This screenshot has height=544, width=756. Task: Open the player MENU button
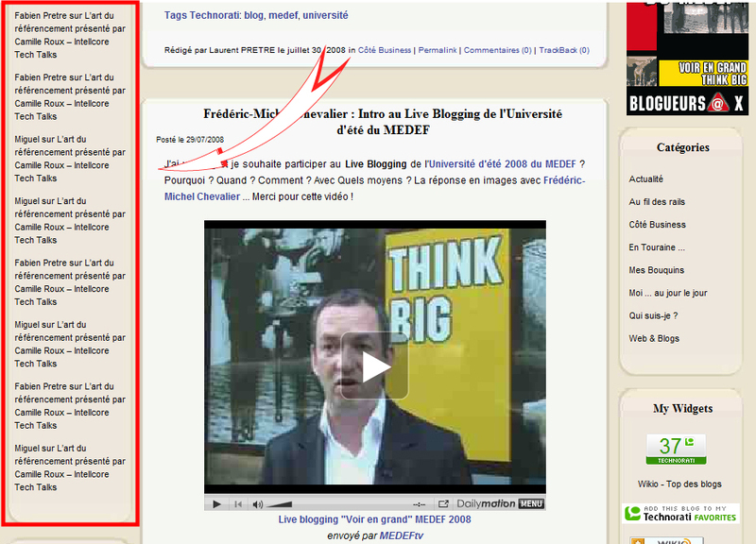click(531, 503)
